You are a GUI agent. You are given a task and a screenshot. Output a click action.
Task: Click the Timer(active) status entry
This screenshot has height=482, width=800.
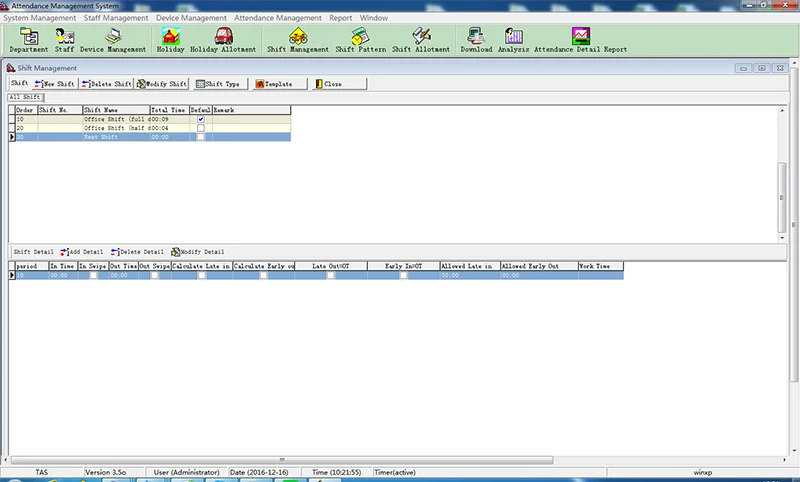point(395,472)
